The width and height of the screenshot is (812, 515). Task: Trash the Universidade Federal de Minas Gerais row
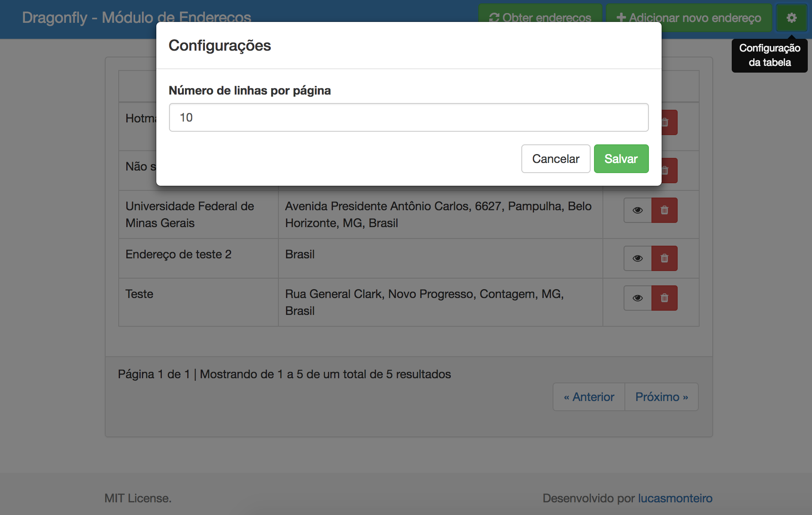coord(664,210)
